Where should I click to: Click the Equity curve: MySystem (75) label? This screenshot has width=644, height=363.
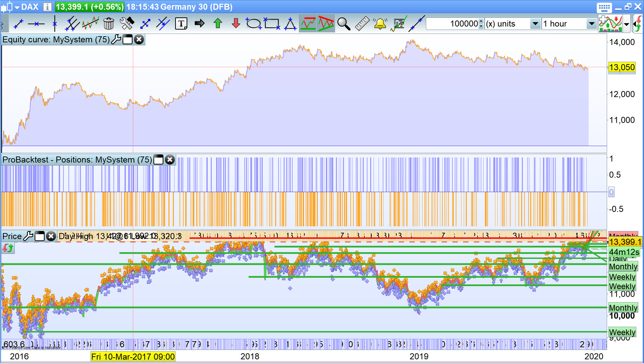click(x=56, y=39)
